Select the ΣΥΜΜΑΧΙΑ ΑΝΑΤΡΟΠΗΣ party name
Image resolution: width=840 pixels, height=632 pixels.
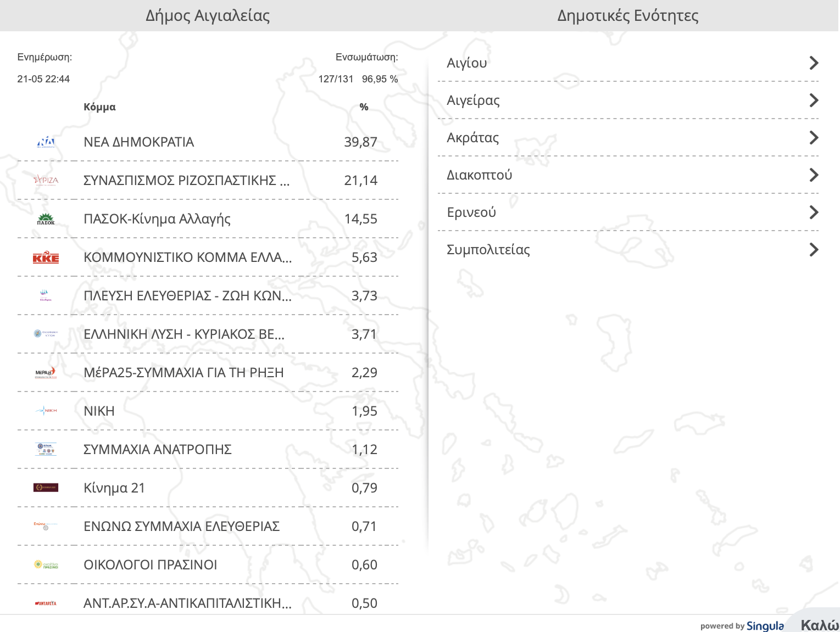click(158, 450)
